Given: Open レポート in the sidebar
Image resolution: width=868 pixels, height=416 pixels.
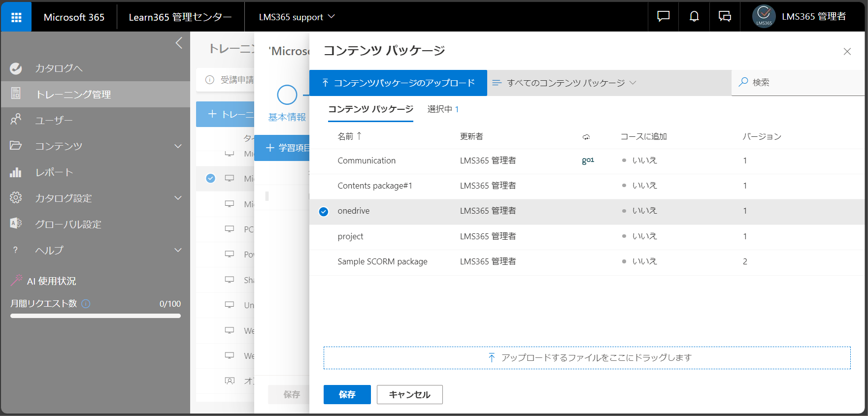Looking at the screenshot, I should (95, 172).
